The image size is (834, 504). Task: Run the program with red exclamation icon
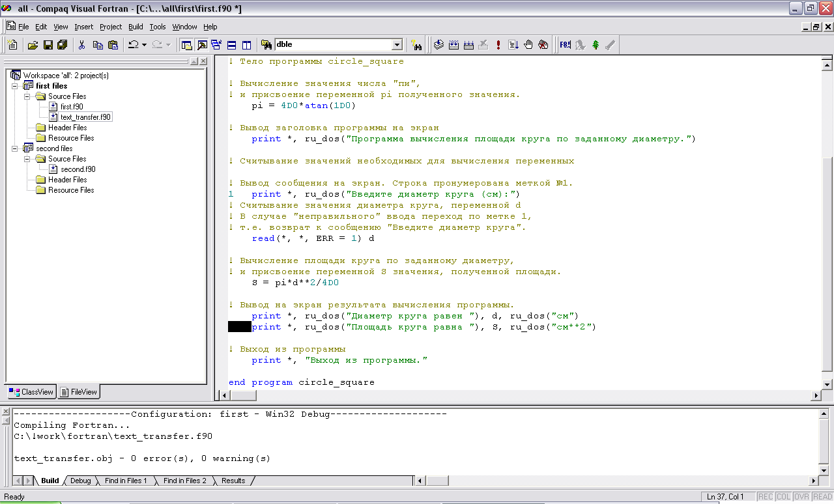(x=498, y=45)
